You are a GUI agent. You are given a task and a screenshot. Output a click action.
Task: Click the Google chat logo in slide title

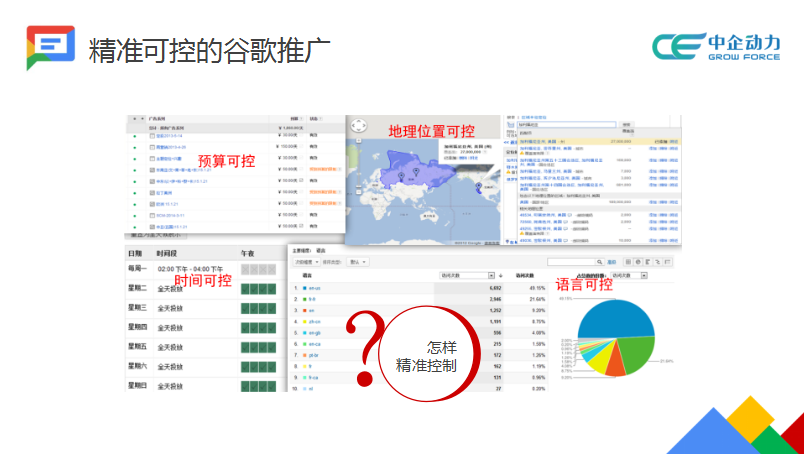[x=50, y=48]
